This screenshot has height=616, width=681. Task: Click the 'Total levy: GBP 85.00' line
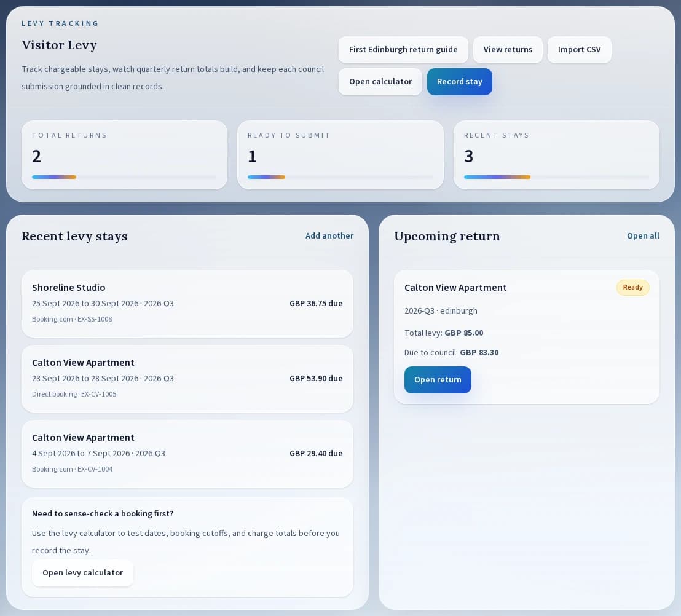tap(443, 333)
